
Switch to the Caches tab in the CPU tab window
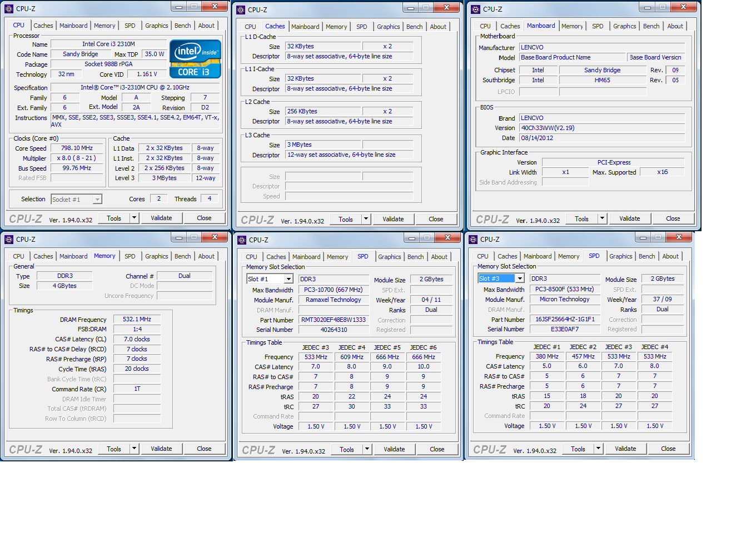click(43, 26)
